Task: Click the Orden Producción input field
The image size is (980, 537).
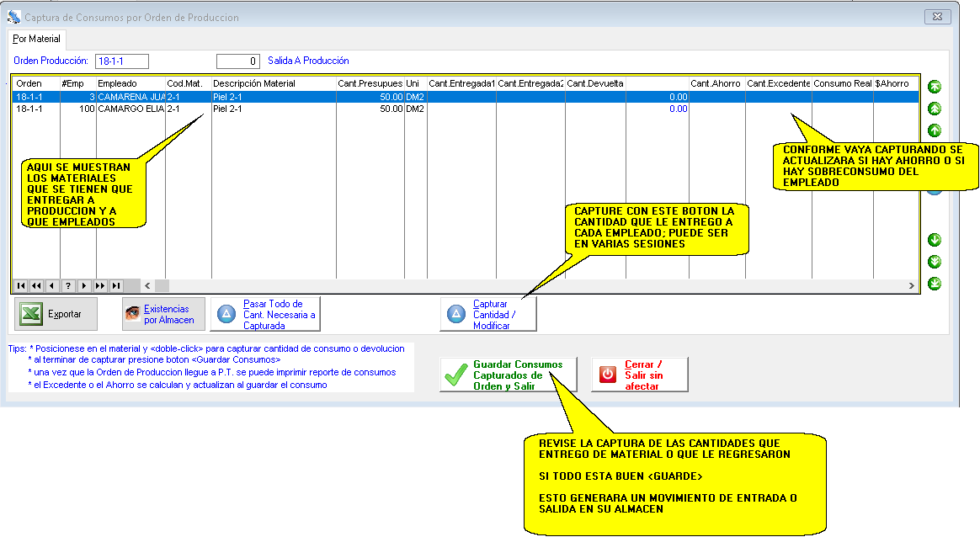Action: pos(121,61)
